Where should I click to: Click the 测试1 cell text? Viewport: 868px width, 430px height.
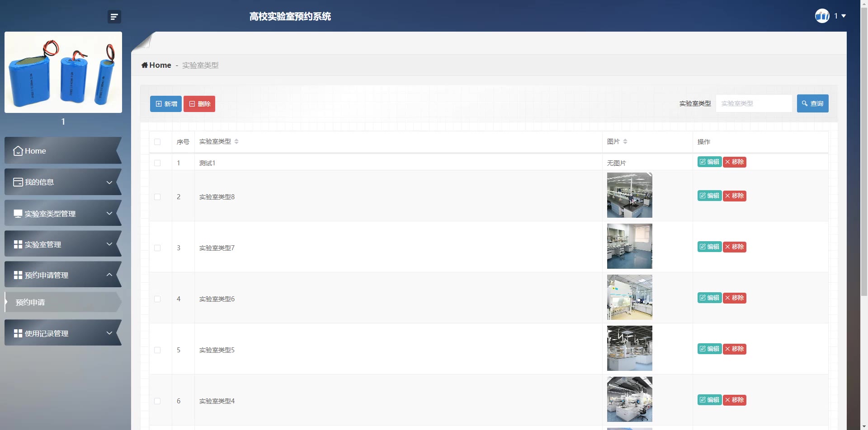(207, 163)
